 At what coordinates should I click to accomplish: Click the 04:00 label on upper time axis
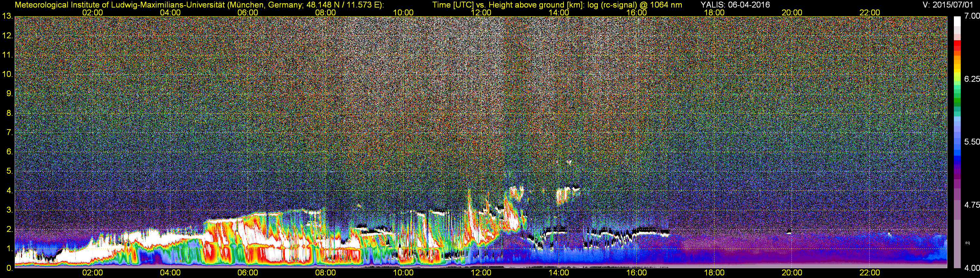(x=170, y=12)
